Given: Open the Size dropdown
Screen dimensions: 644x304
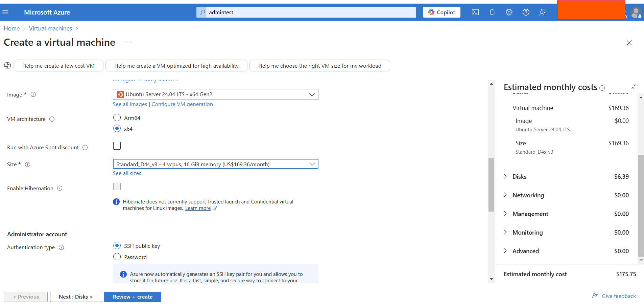Looking at the screenshot, I should click(x=215, y=164).
